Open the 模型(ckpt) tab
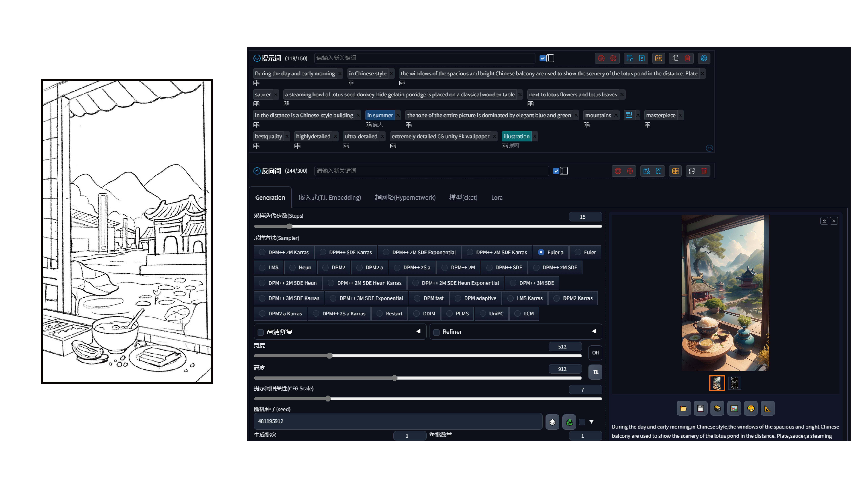Viewport: 868px width, 488px height. click(x=463, y=198)
